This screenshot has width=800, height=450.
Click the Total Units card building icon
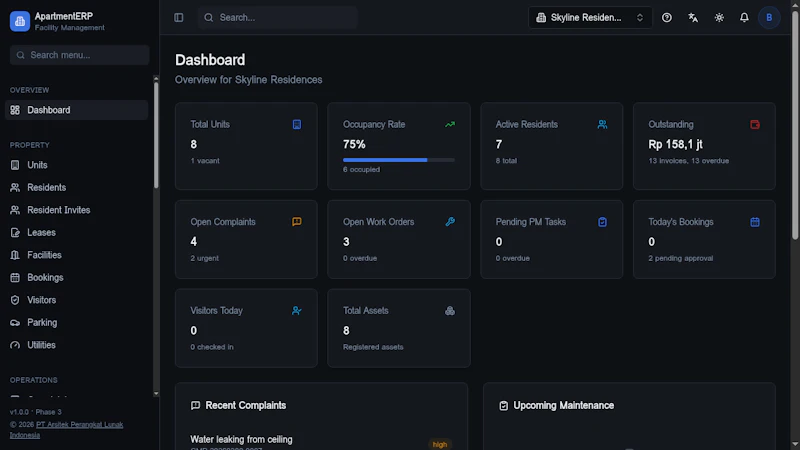[296, 124]
